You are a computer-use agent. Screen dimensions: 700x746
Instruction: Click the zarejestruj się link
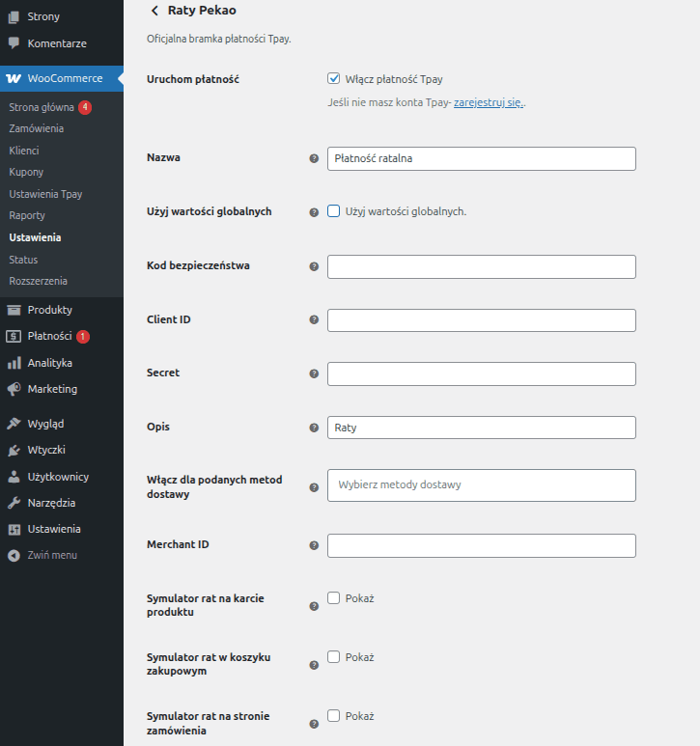coord(489,102)
